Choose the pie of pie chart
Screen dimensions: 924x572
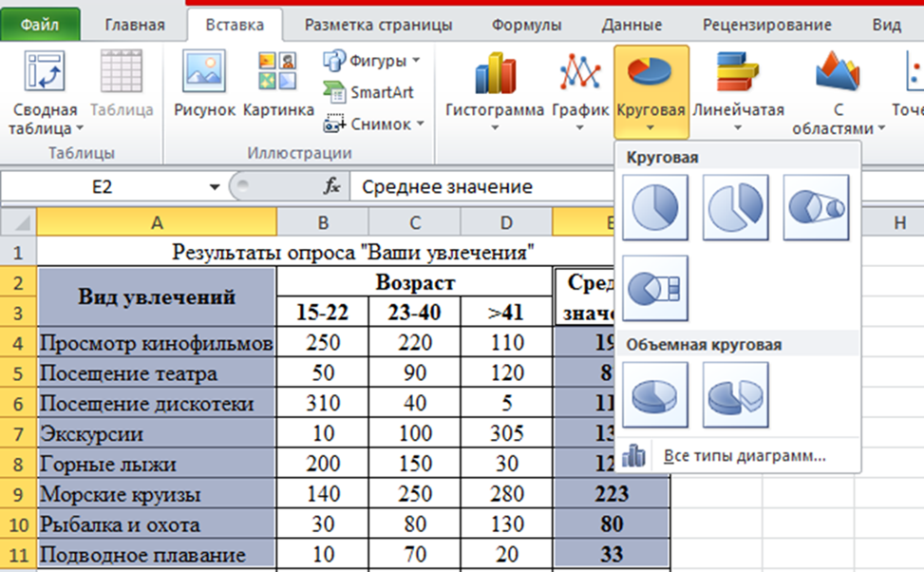click(x=816, y=207)
